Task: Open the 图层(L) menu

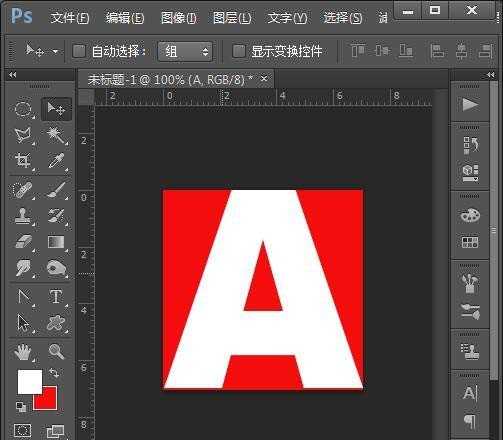Action: 232,18
